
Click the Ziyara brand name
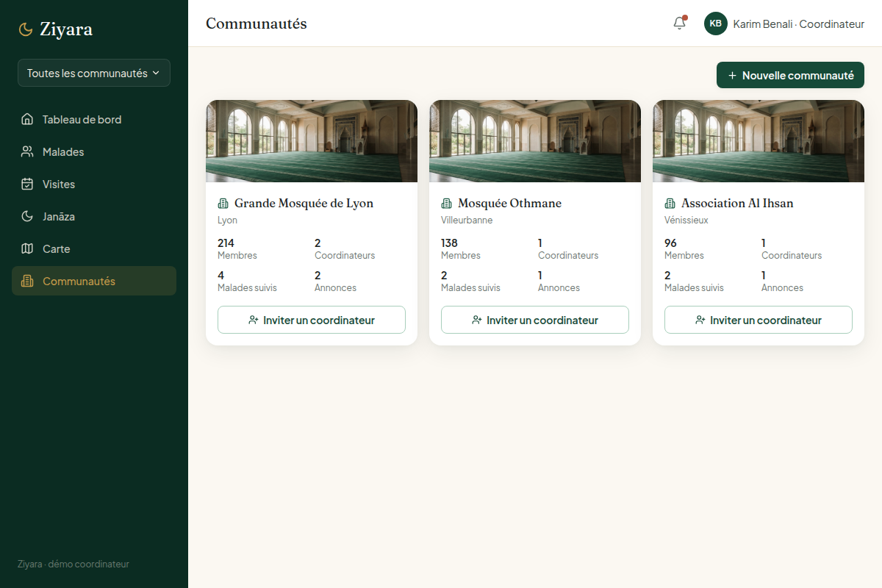pyautogui.click(x=66, y=29)
